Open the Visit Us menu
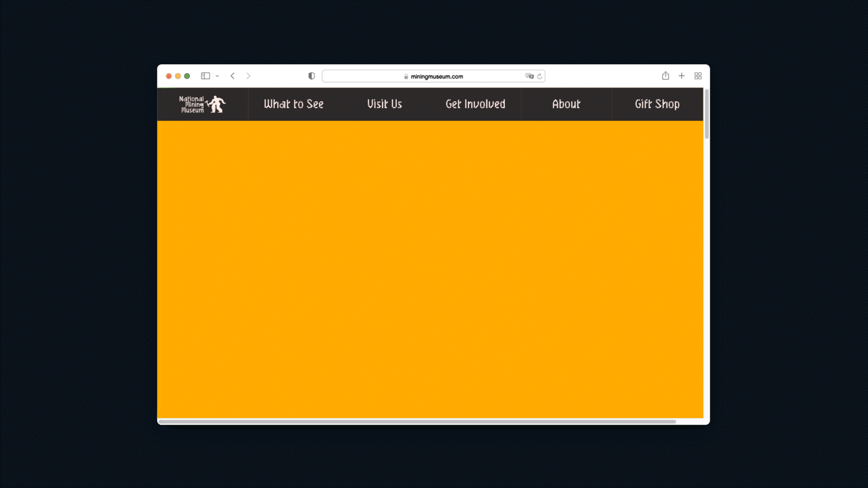This screenshot has height=488, width=868. click(384, 104)
